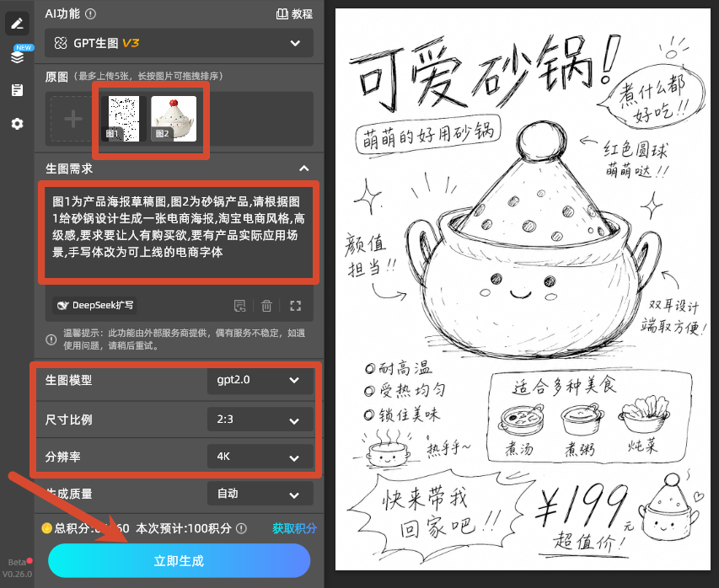The width and height of the screenshot is (719, 588).
Task: Click the 原图 section label
Action: pyautogui.click(x=56, y=77)
